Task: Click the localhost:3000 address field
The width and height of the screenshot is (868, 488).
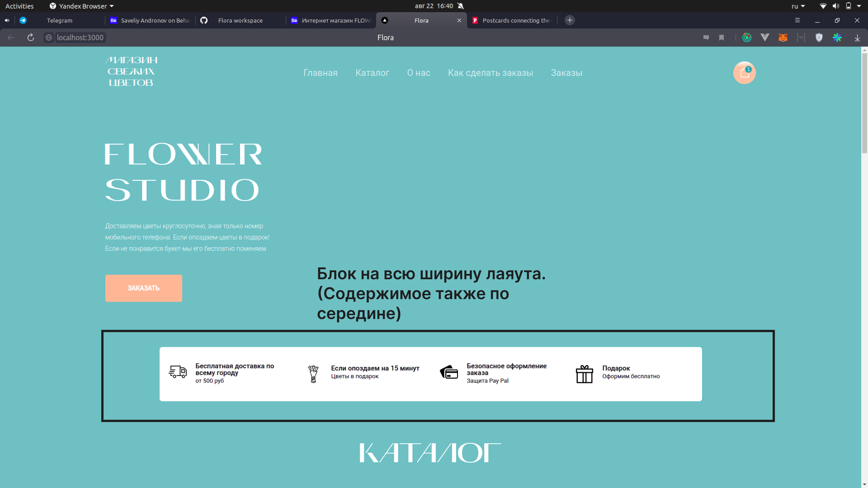Action: tap(80, 37)
